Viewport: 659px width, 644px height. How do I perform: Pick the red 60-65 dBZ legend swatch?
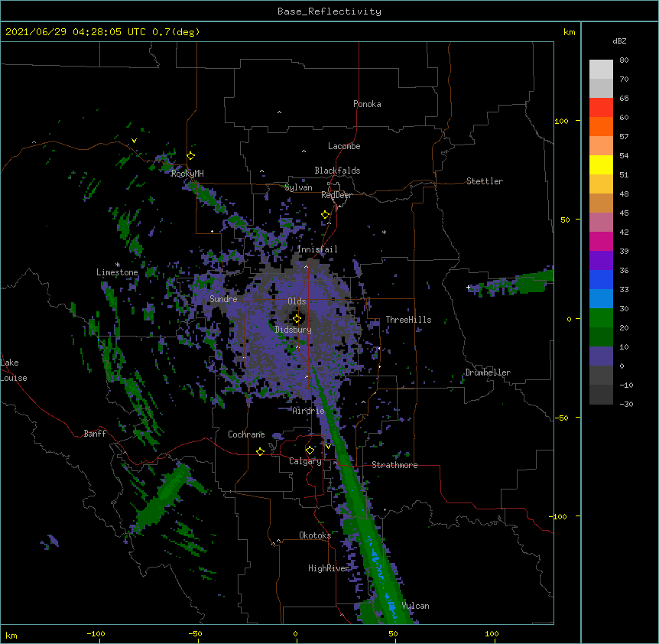601,108
